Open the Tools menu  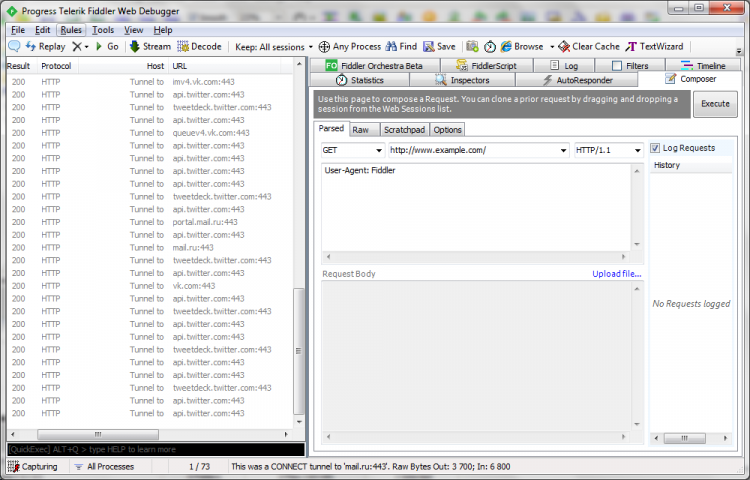click(103, 30)
